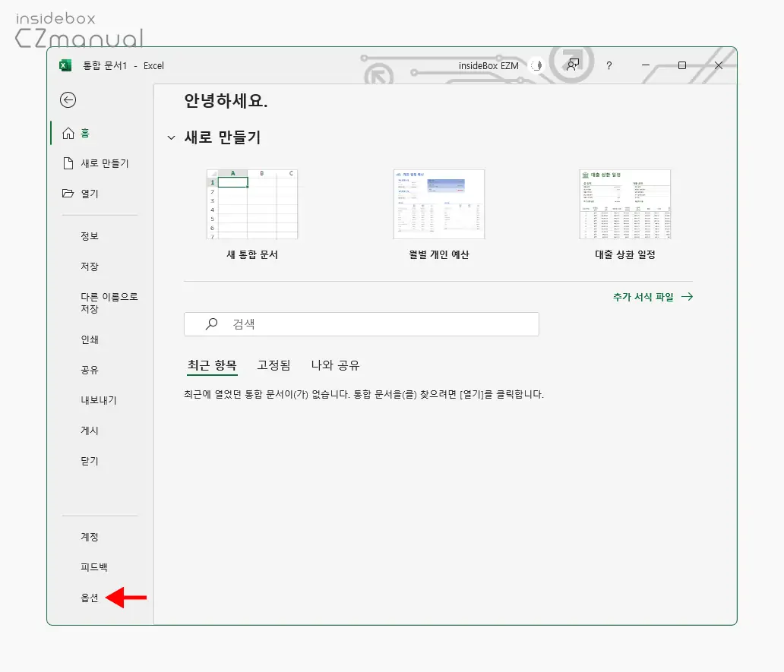Click the 대출 상환 일정 label

coord(625,255)
